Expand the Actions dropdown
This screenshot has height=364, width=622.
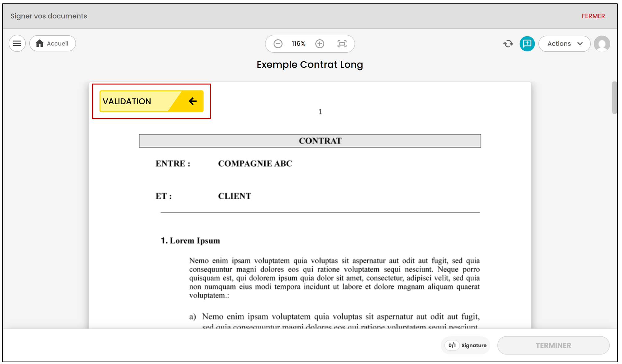(x=564, y=44)
